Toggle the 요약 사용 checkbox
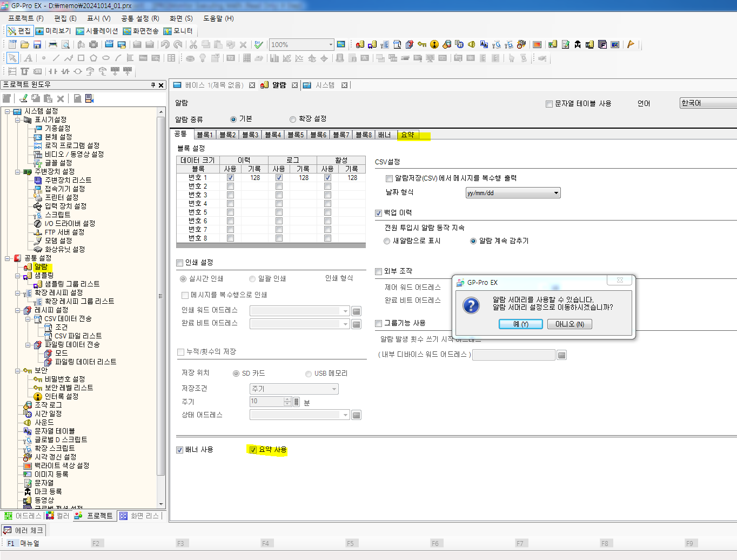The image size is (737, 560). (x=252, y=450)
